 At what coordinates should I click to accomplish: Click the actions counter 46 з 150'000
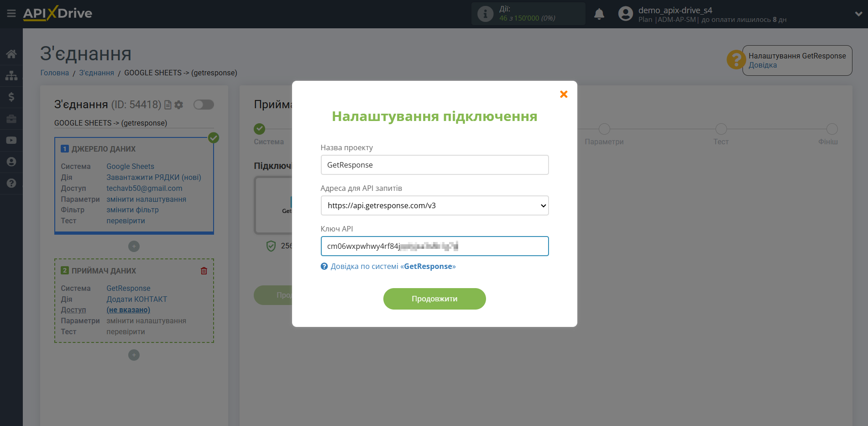click(x=527, y=18)
